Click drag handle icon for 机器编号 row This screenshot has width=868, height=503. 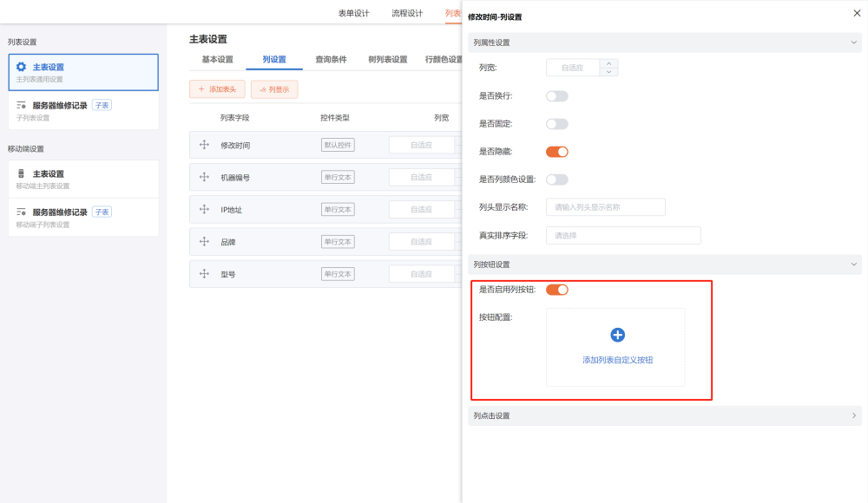[205, 177]
